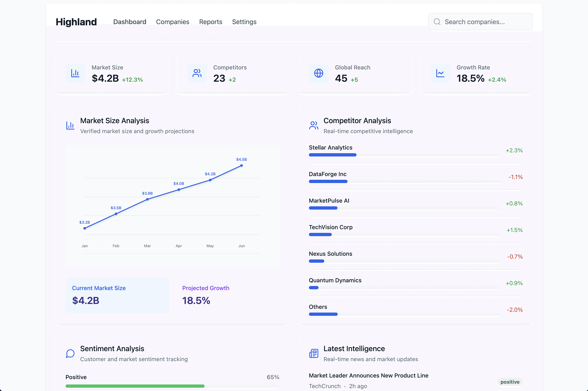Open the Reports nav item
The image size is (588, 391).
[x=210, y=22]
